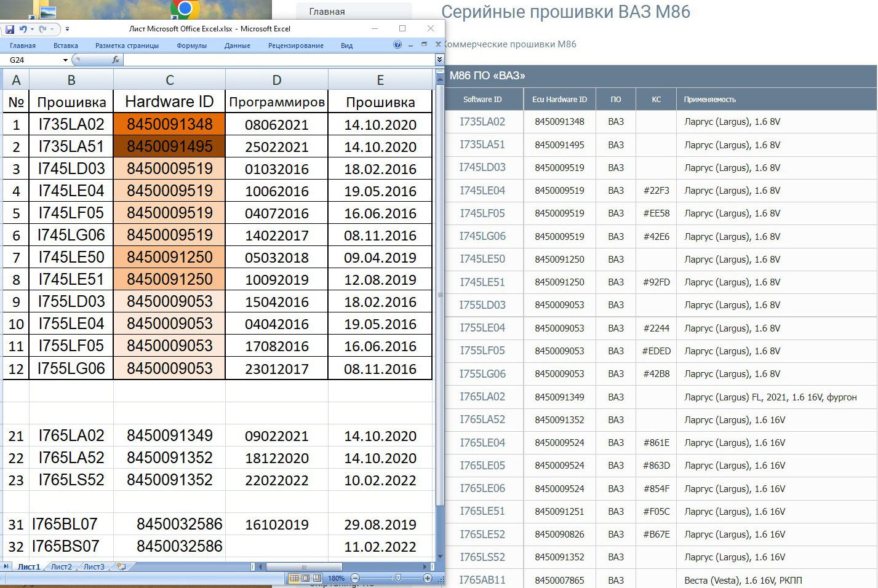Select row number 21 cell in column A
Screen dimensions: 878x588
[x=16, y=435]
